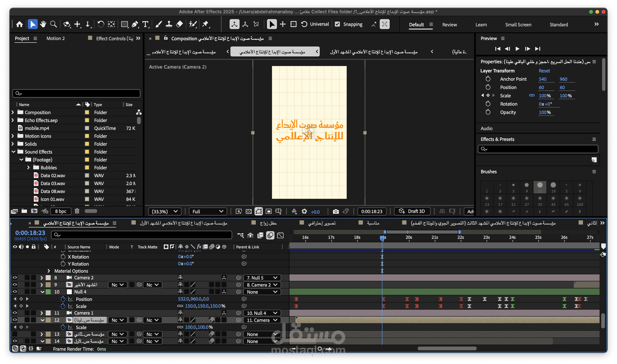Choose the Type text tool
The width and height of the screenshot is (617, 364).
[x=146, y=24]
